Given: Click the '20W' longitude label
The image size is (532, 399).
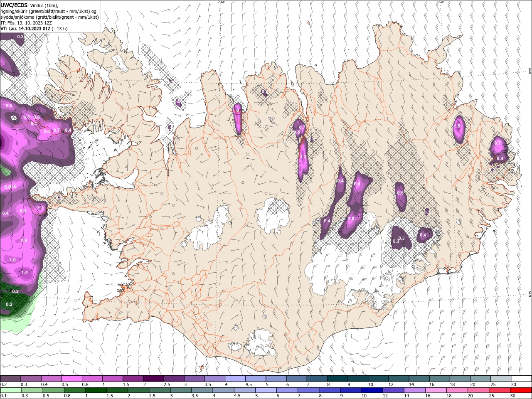Looking at the screenshot, I should tap(221, 2).
